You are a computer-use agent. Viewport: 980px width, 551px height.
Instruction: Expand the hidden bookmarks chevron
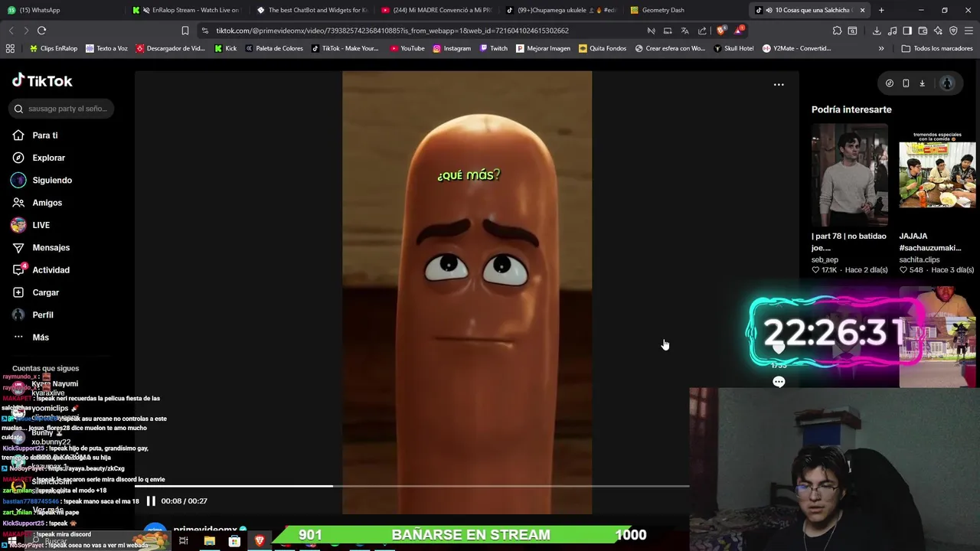(881, 48)
